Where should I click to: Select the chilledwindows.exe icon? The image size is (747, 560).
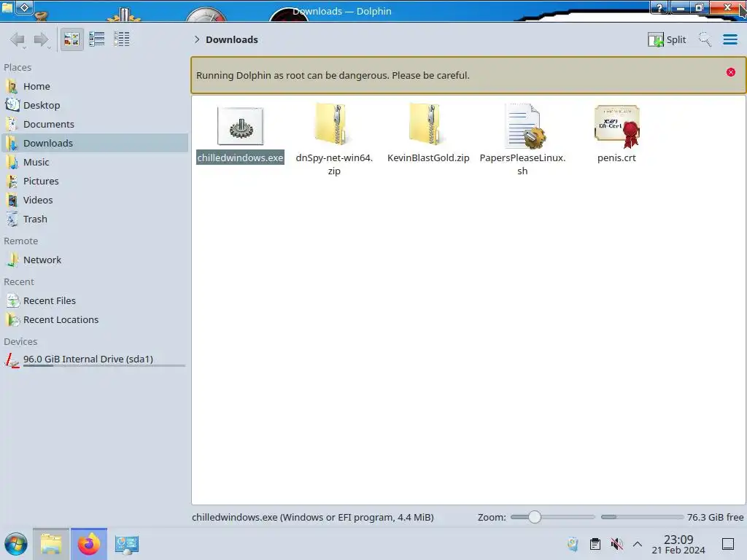point(241,126)
